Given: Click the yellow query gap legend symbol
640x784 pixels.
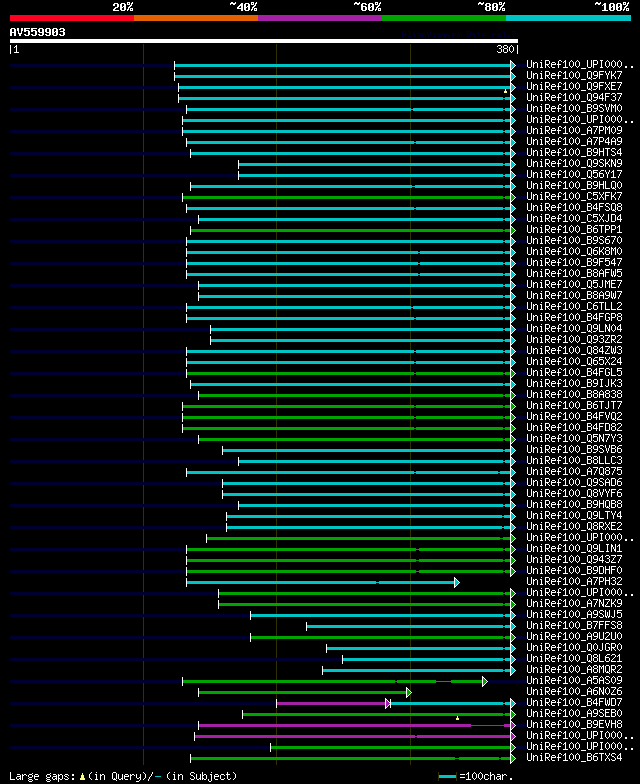Looking at the screenshot, I should 82,776.
